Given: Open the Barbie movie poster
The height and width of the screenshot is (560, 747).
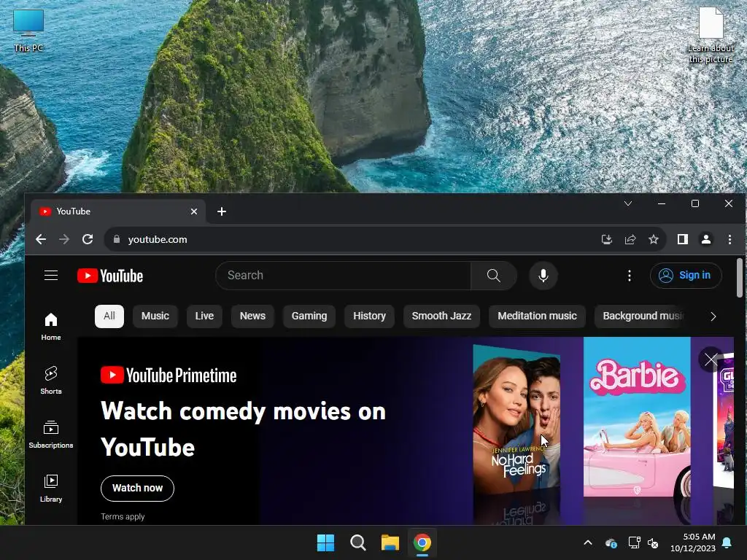Looking at the screenshot, I should pos(637,417).
